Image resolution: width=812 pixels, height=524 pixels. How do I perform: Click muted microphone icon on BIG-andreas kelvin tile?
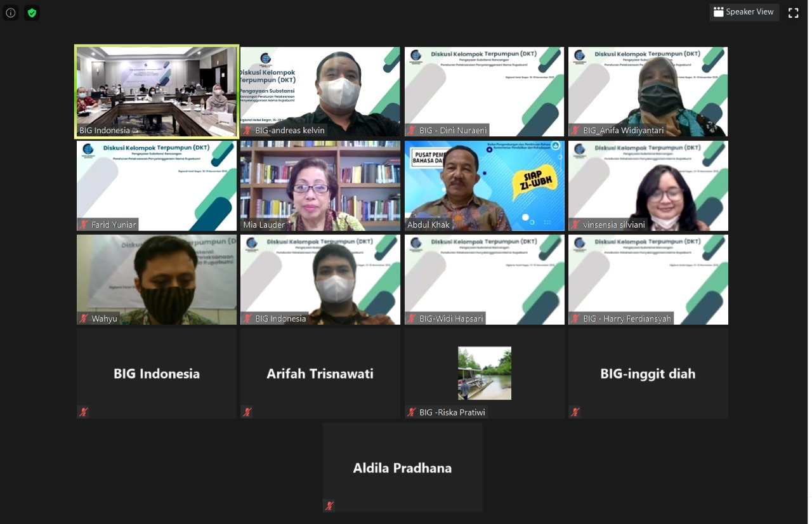pos(247,131)
